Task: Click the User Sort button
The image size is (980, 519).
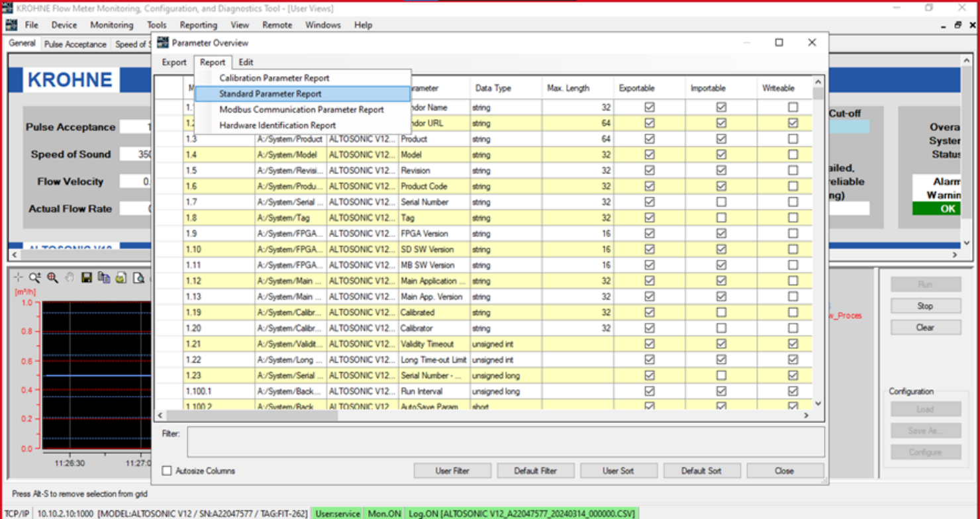Action: (x=618, y=471)
